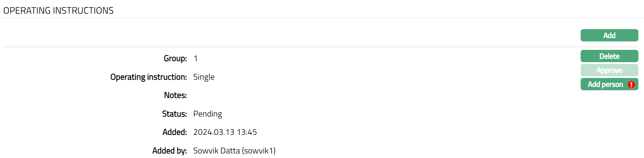
Task: Click the Add person button
Action: click(x=605, y=84)
